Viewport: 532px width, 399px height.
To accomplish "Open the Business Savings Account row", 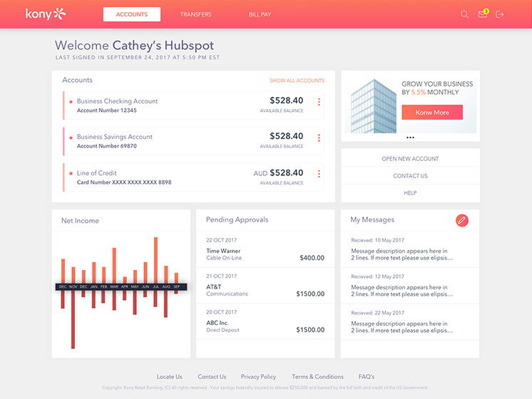I will pyautogui.click(x=193, y=141).
